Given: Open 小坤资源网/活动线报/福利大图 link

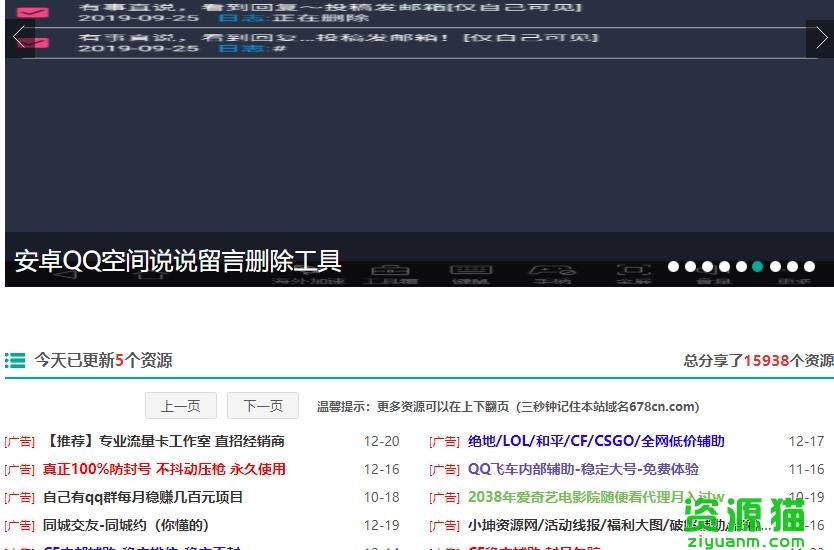Looking at the screenshot, I should (620, 525).
